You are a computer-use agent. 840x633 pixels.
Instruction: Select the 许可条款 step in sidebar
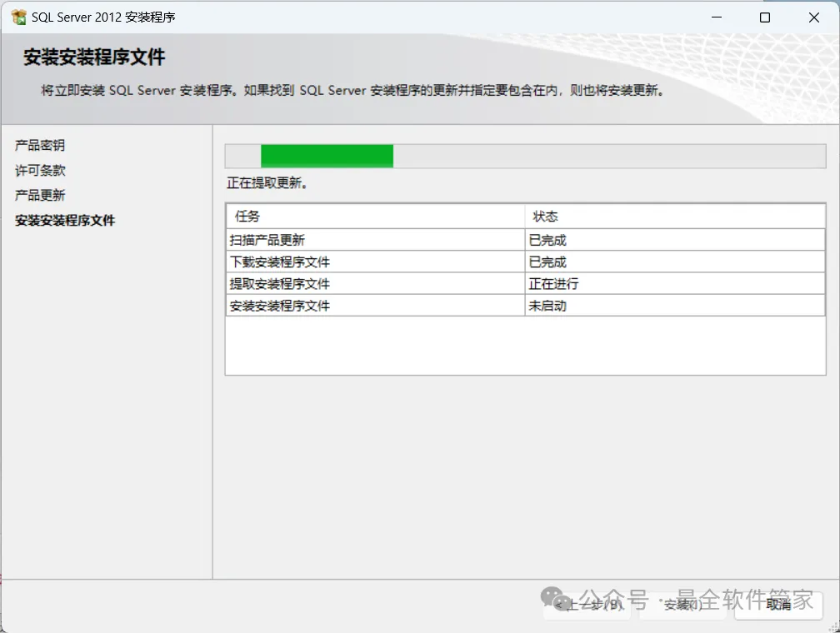pyautogui.click(x=40, y=170)
